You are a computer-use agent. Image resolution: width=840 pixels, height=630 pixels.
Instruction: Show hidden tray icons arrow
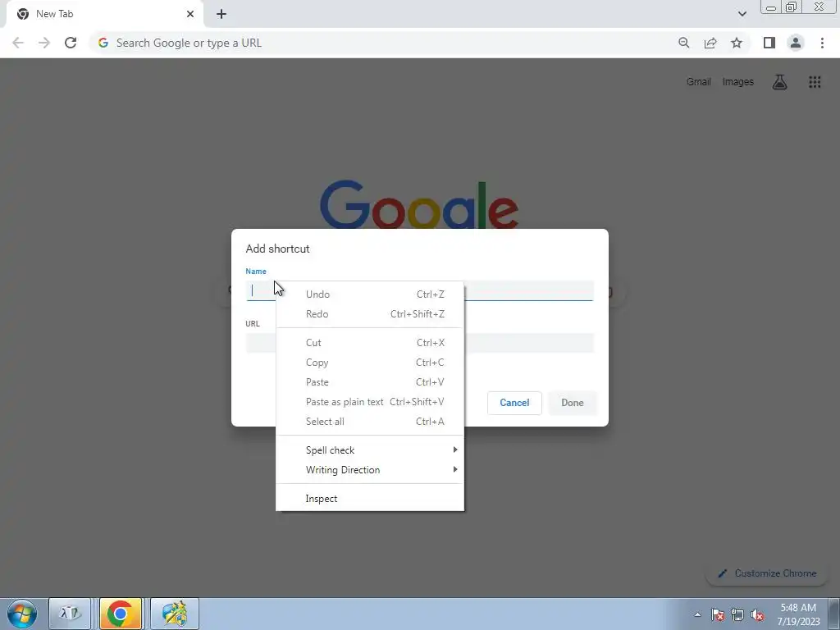click(697, 614)
